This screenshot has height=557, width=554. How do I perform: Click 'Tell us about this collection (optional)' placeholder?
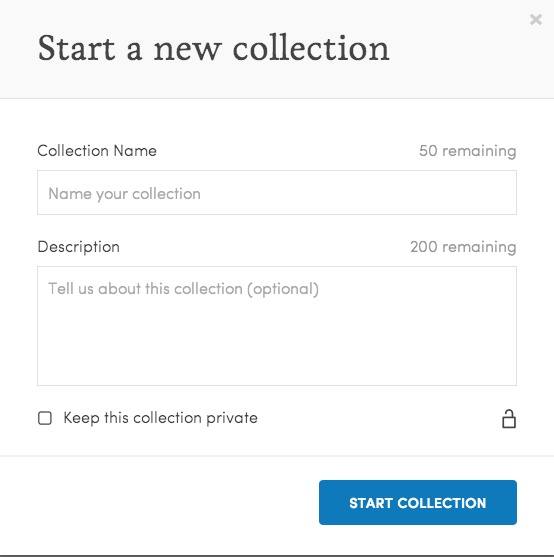click(184, 289)
